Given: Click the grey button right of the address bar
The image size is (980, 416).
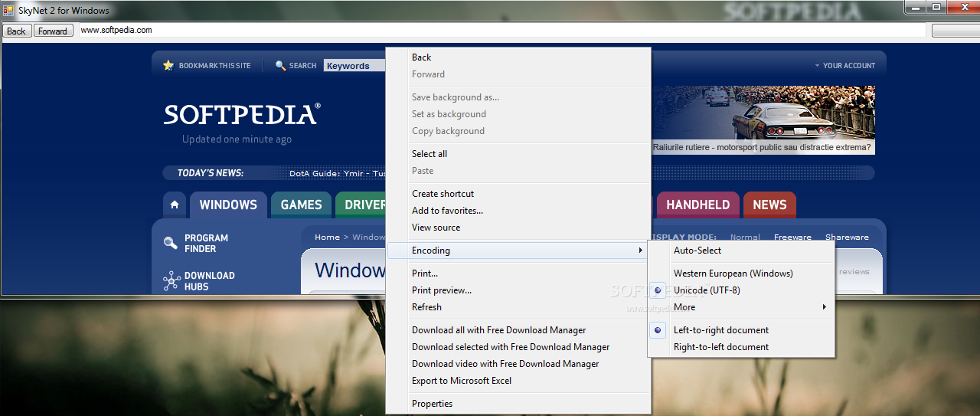Looking at the screenshot, I should point(955,31).
